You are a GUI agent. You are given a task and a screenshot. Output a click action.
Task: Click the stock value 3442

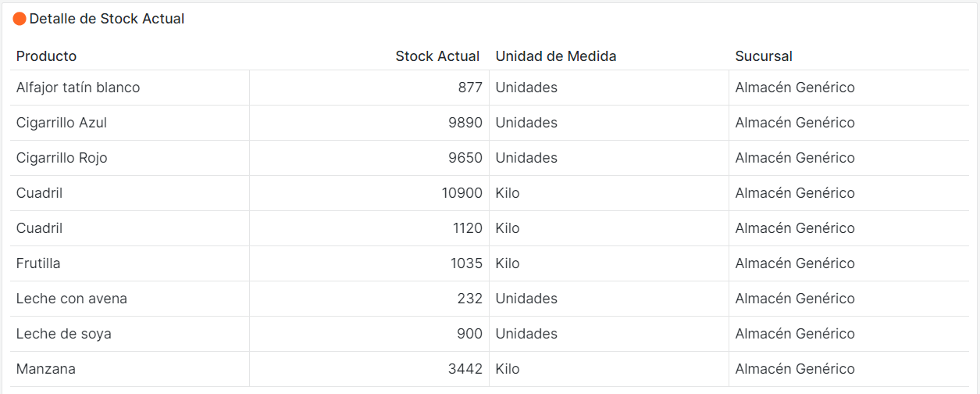(466, 369)
